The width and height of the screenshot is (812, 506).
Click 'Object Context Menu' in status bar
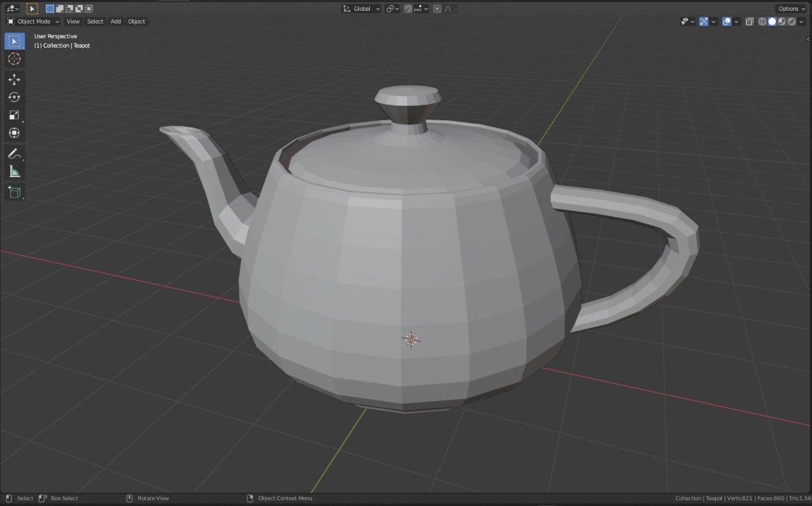[x=285, y=498]
